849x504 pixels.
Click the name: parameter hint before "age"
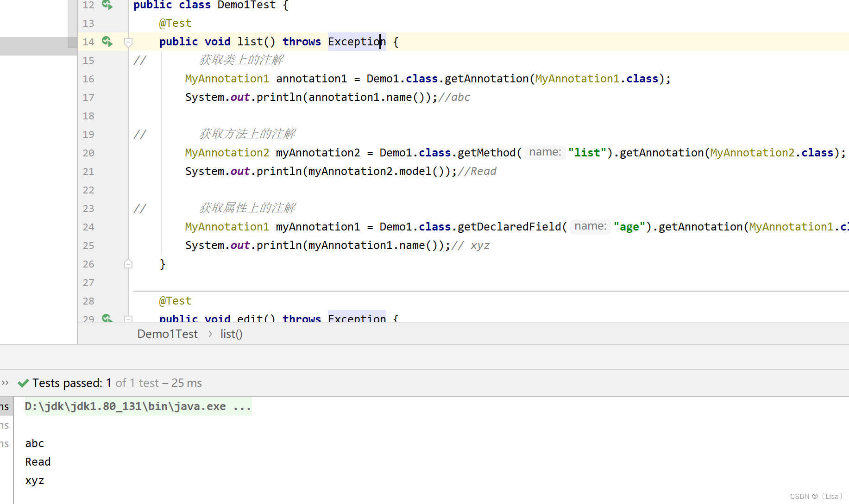(x=590, y=226)
